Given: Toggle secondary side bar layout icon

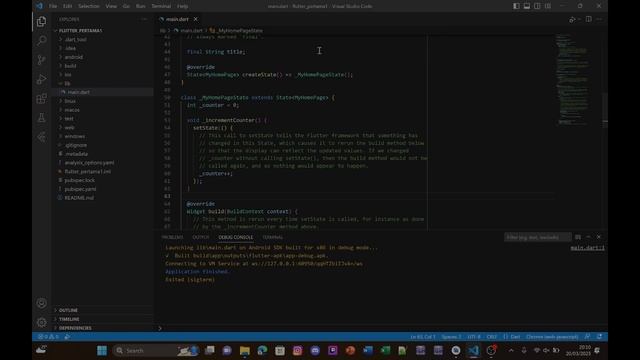Looking at the screenshot, I should point(537,6).
